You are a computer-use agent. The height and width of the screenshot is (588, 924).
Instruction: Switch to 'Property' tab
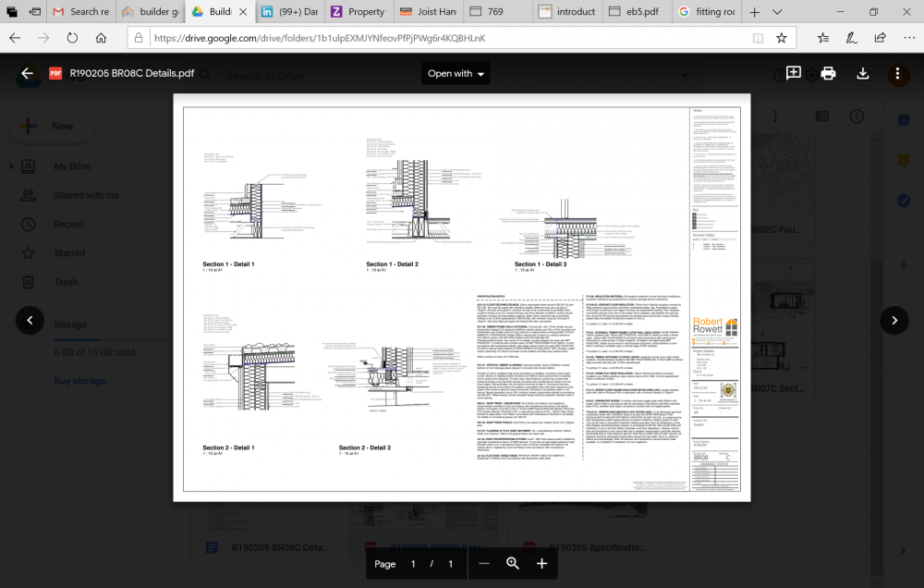[x=359, y=12]
